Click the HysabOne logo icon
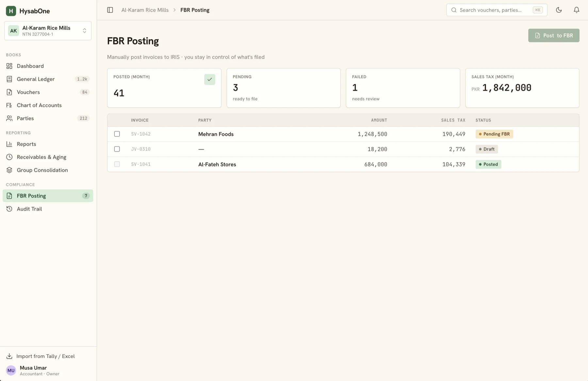The width and height of the screenshot is (588, 381). coord(11,11)
